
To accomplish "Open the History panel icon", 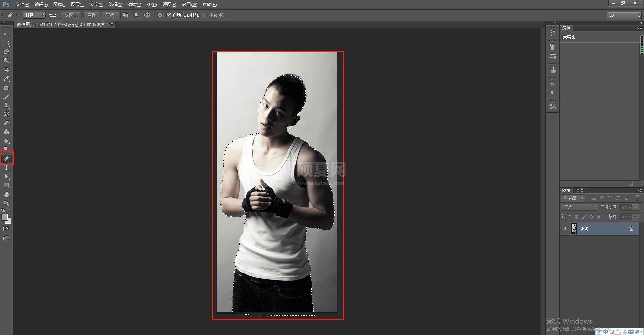I will point(553,33).
